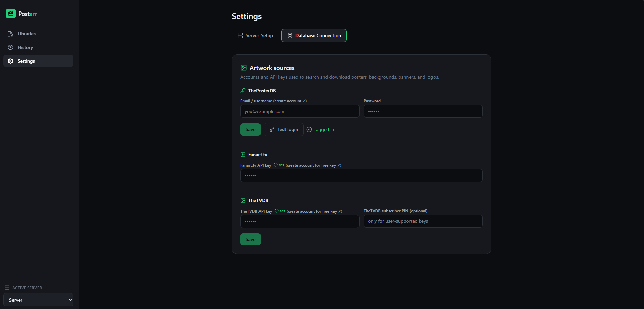Expand the Active Server dropdown
644x309 pixels.
click(38, 300)
